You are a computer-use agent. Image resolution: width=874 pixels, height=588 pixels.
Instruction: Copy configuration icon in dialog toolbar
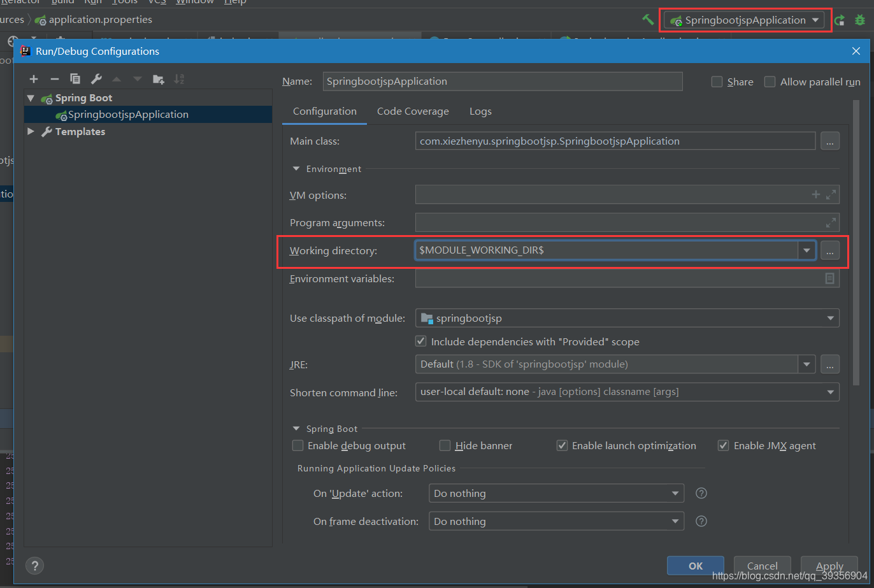(75, 79)
